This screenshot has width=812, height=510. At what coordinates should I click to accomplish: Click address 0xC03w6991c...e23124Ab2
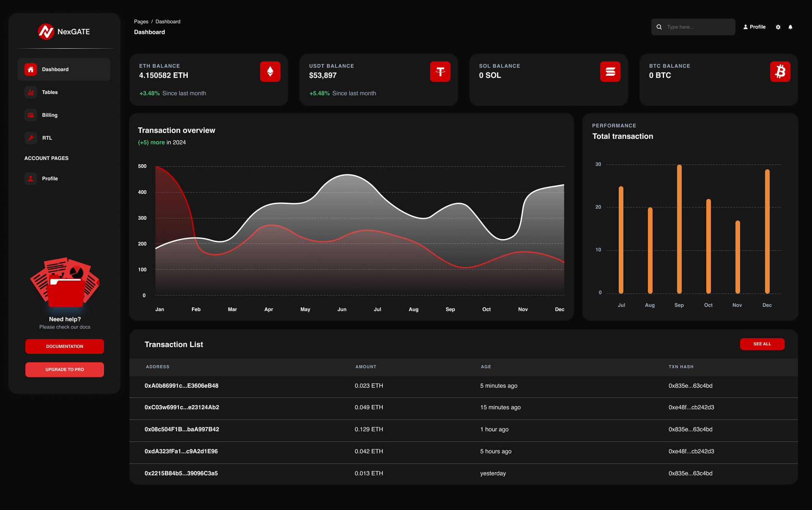pos(182,407)
